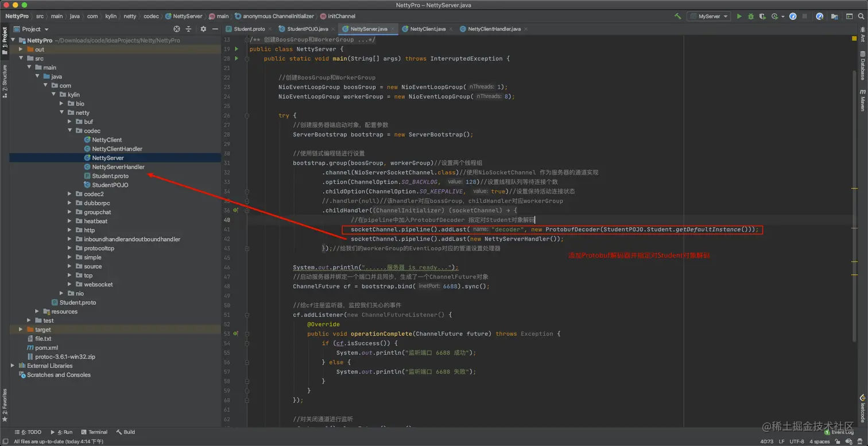Expand the External Libraries node
The height and width of the screenshot is (446, 868).
tap(13, 366)
